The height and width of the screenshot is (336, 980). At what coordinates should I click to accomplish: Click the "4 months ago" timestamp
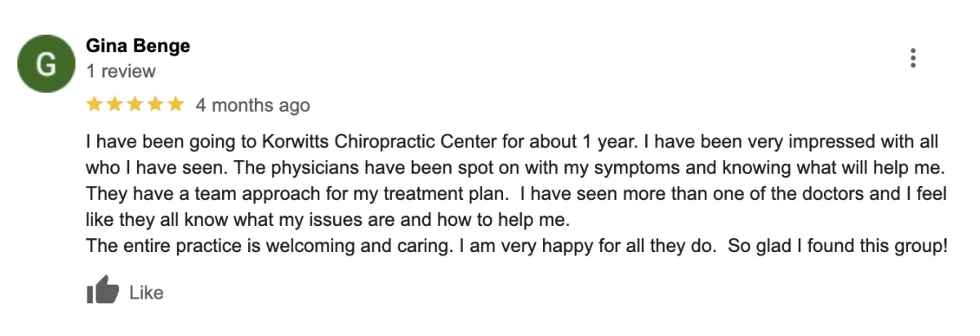pyautogui.click(x=253, y=105)
